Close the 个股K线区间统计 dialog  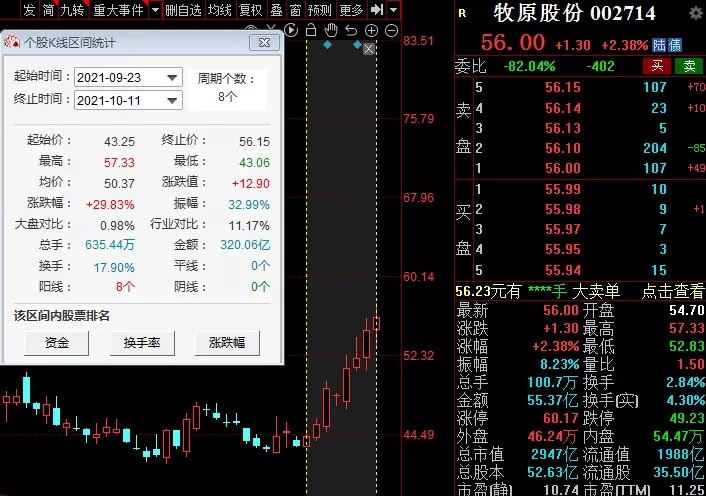(x=265, y=43)
